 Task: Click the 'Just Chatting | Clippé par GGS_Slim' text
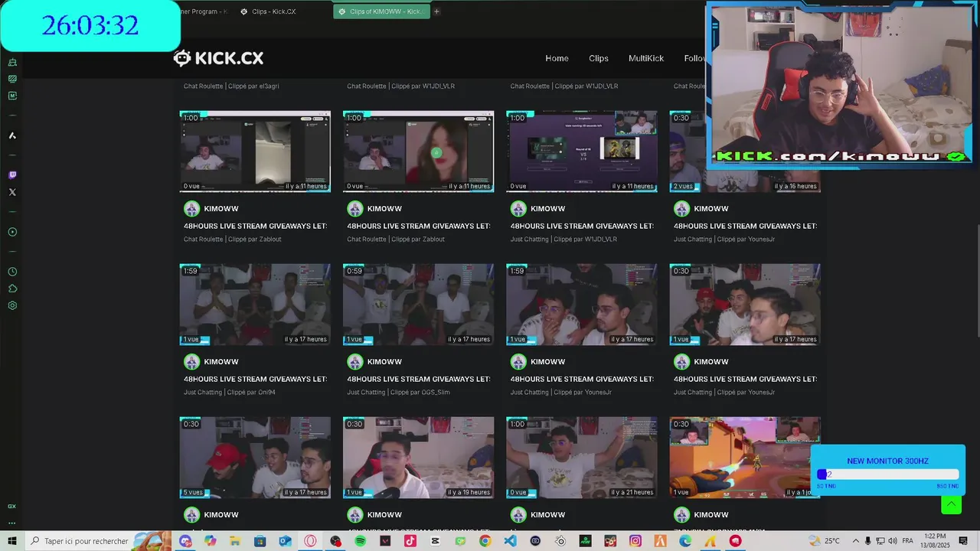[x=398, y=392]
